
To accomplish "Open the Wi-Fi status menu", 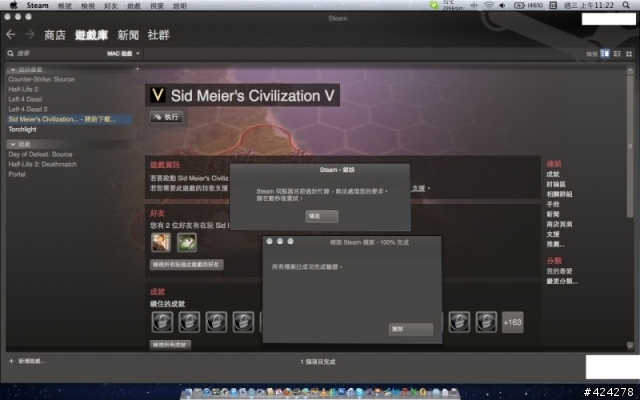I will (489, 5).
